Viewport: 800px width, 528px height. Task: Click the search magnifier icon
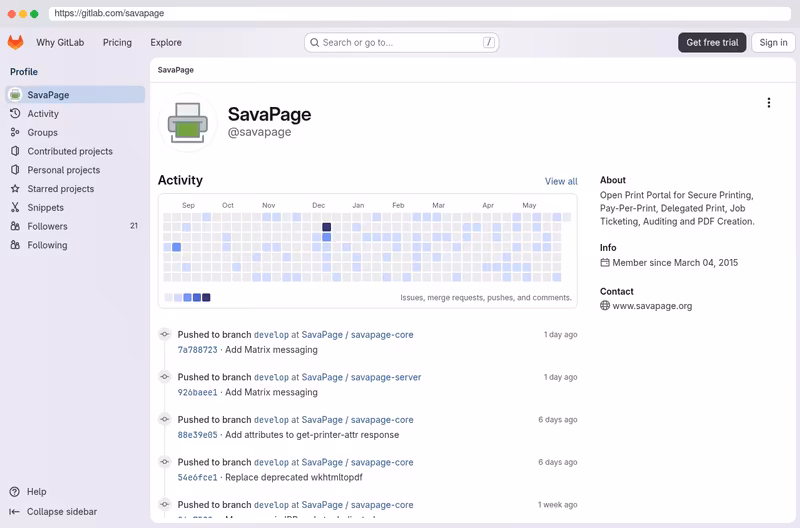(315, 42)
